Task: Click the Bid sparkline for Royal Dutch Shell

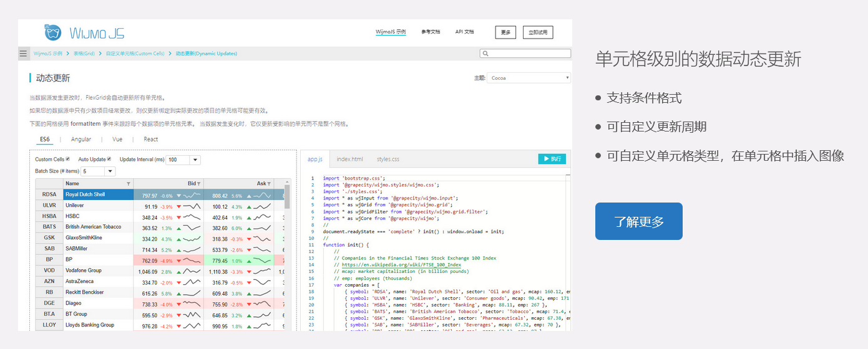Action: [x=192, y=195]
